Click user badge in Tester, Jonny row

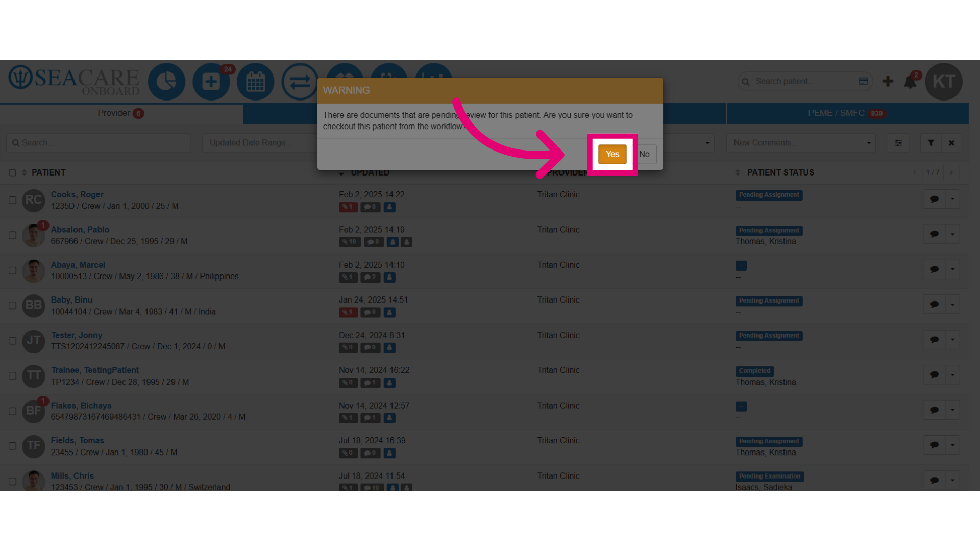pyautogui.click(x=389, y=348)
